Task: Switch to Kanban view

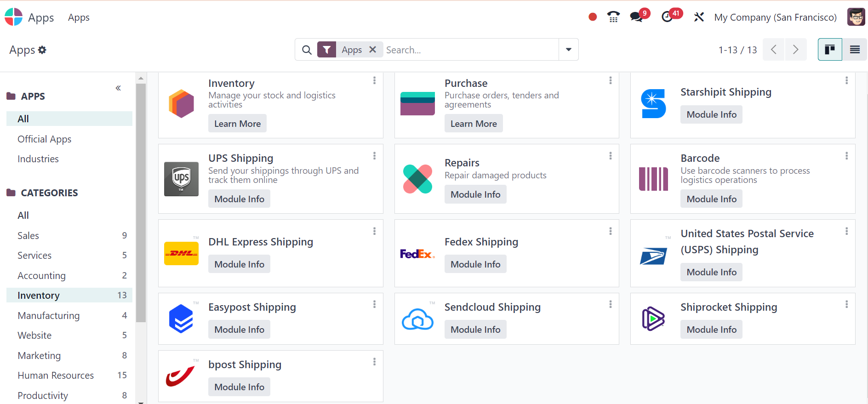Action: (830, 50)
